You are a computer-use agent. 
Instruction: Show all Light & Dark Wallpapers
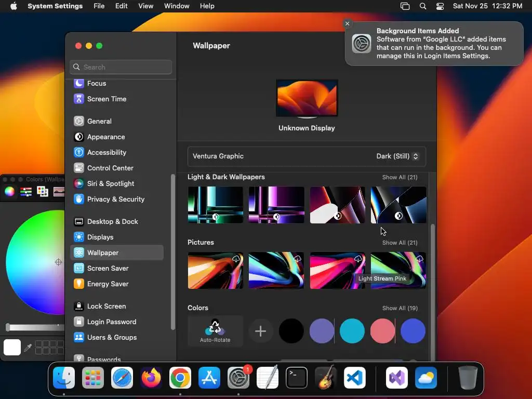tap(400, 177)
